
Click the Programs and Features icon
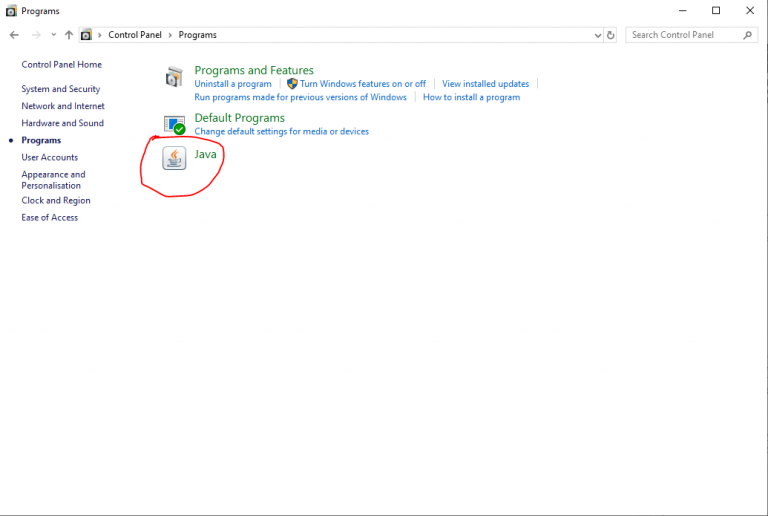pyautogui.click(x=175, y=77)
